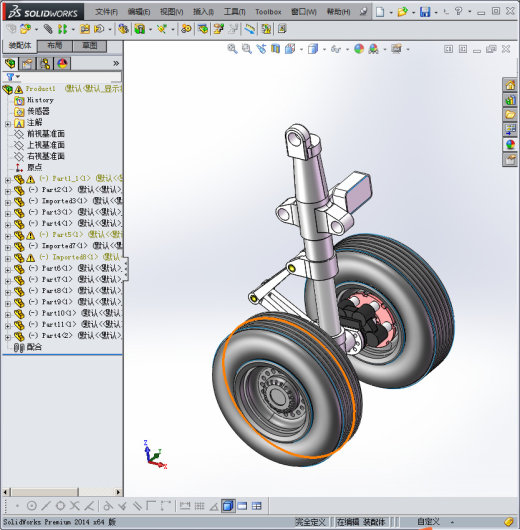Open Insert Components dropdown arrow

point(36,30)
